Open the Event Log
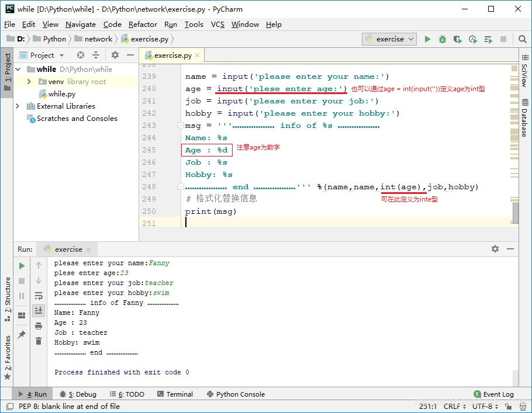 point(493,394)
